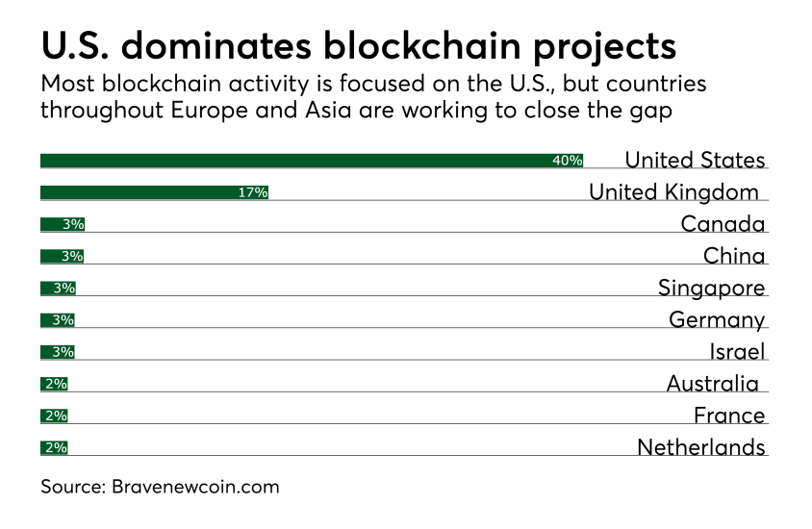Image resolution: width=812 pixels, height=529 pixels.
Task: Click the 17% value label
Action: pos(252,192)
